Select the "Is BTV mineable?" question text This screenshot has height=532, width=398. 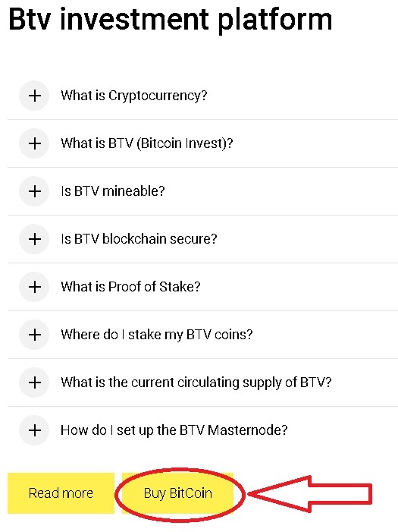click(112, 191)
